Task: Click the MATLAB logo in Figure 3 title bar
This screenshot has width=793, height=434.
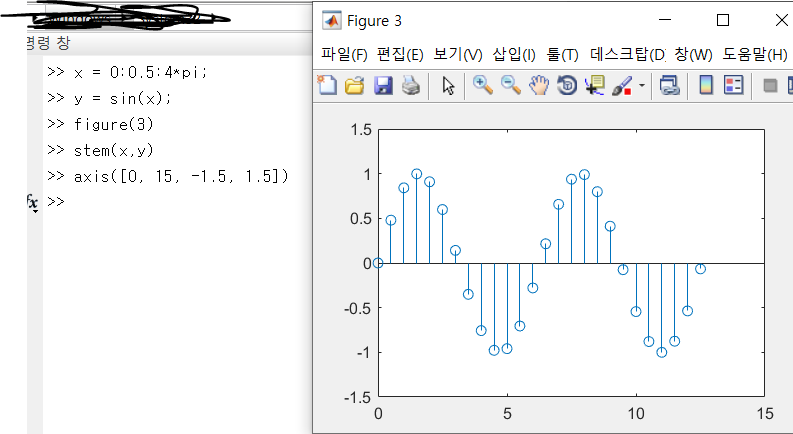Action: click(332, 21)
